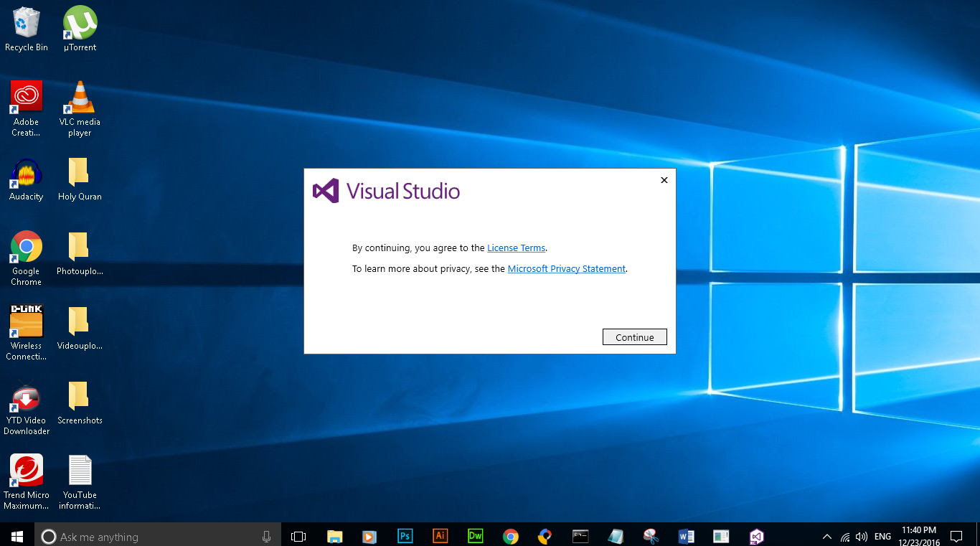Launch Illustrator from the taskbar

(x=440, y=536)
